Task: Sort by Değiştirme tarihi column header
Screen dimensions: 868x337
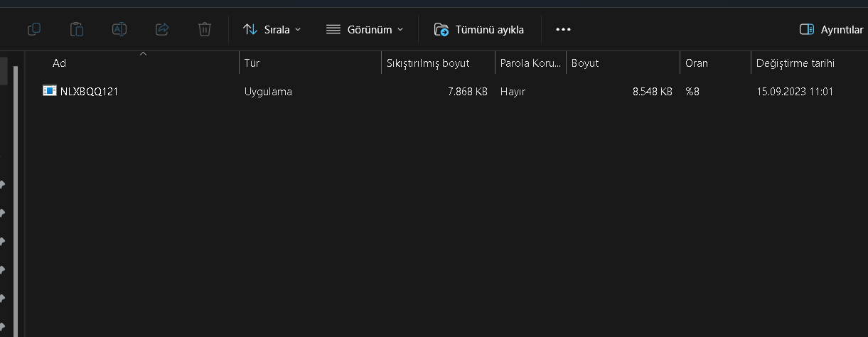Action: tap(795, 63)
